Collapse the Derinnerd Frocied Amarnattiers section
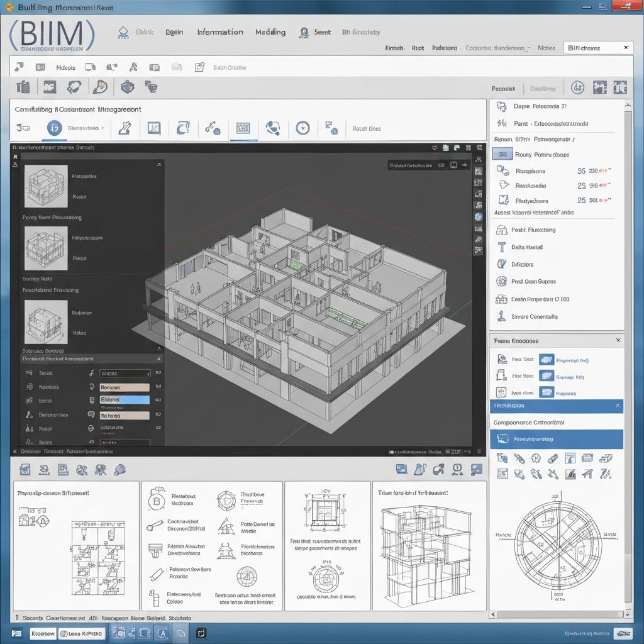The width and height of the screenshot is (644, 644). pyautogui.click(x=158, y=358)
